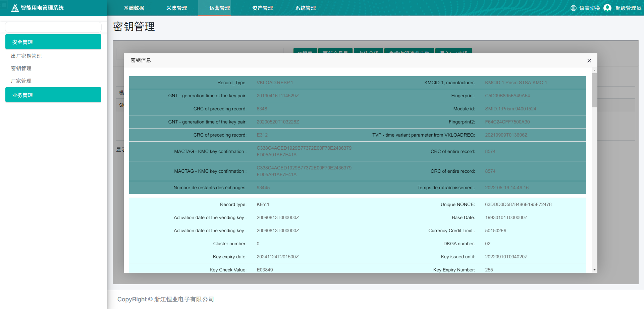
Task: Collapse the 安全管理 sidebar section
Action: click(x=53, y=42)
